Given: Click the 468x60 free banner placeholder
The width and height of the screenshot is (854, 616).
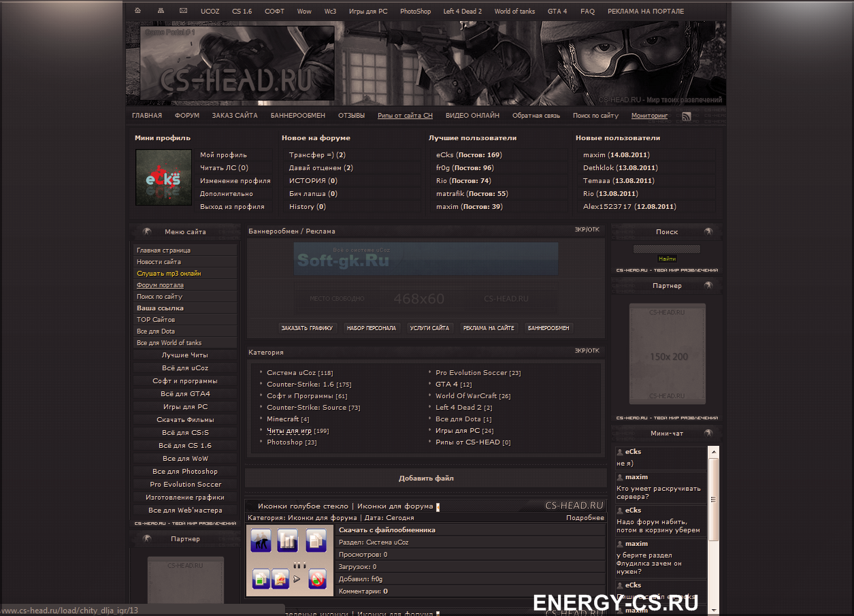Looking at the screenshot, I should point(426,299).
